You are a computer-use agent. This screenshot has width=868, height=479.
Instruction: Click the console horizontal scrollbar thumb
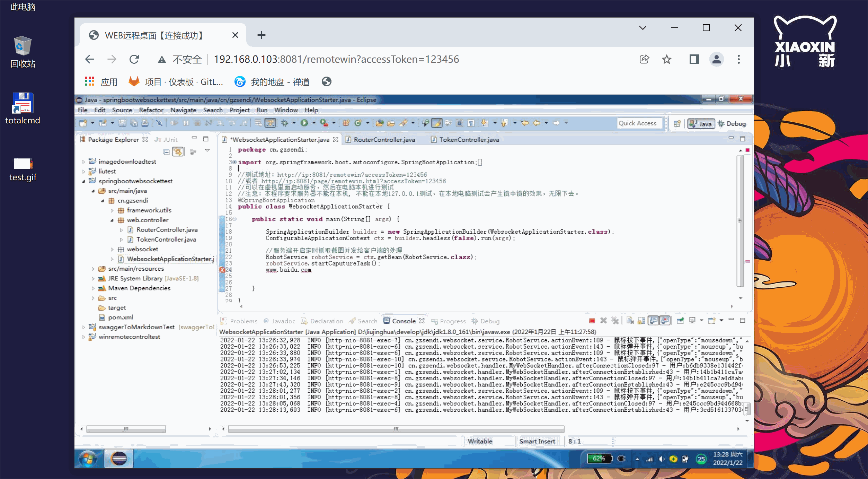[396, 429]
